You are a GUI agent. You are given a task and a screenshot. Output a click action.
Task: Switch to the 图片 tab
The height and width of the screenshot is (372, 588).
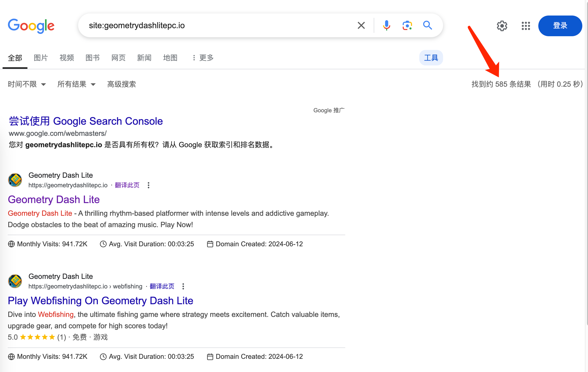click(41, 58)
